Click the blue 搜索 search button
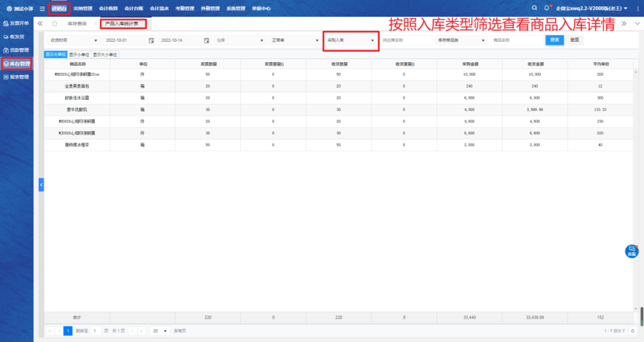This screenshot has width=644, height=342. tap(554, 40)
